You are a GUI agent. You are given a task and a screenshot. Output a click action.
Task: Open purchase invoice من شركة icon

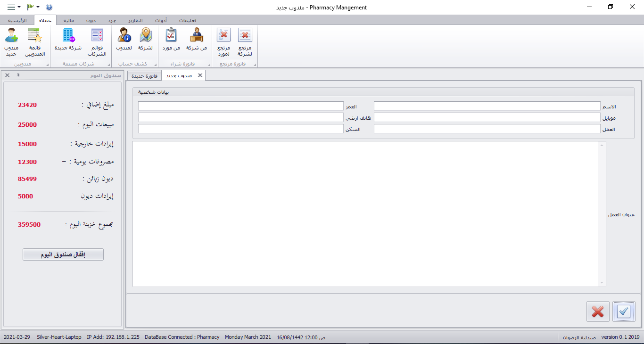pyautogui.click(x=197, y=36)
